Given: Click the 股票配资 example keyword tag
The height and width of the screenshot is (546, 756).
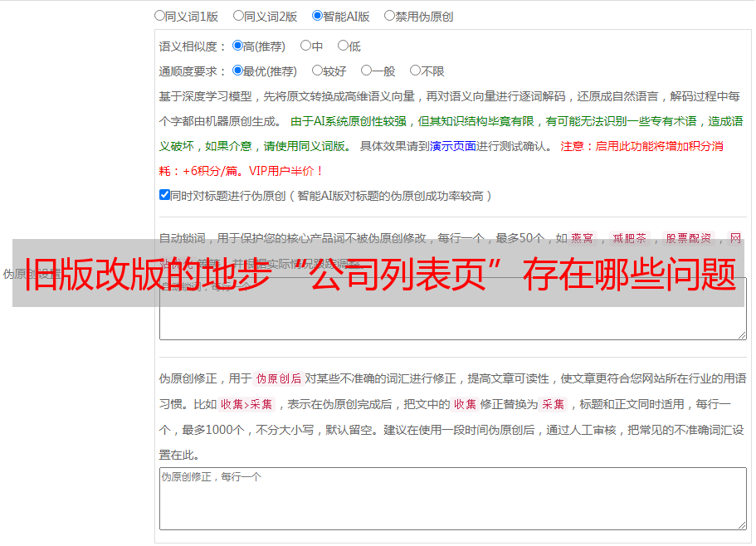Looking at the screenshot, I should click(689, 238).
